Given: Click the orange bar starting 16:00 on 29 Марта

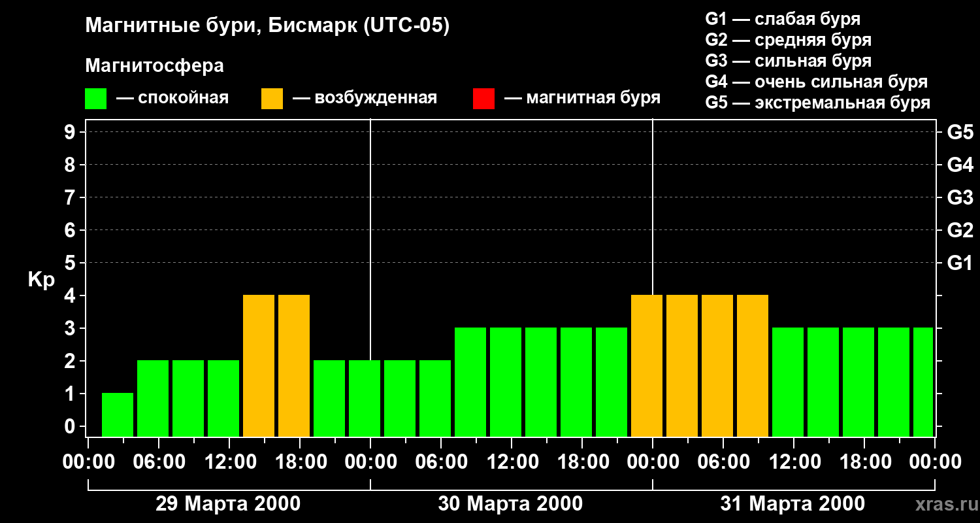Looking at the screenshot, I should pyautogui.click(x=294, y=365).
